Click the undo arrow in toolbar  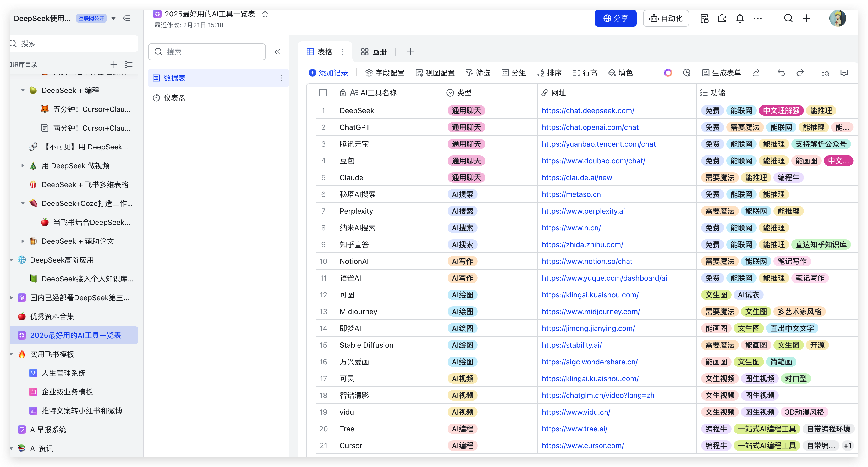coord(781,73)
